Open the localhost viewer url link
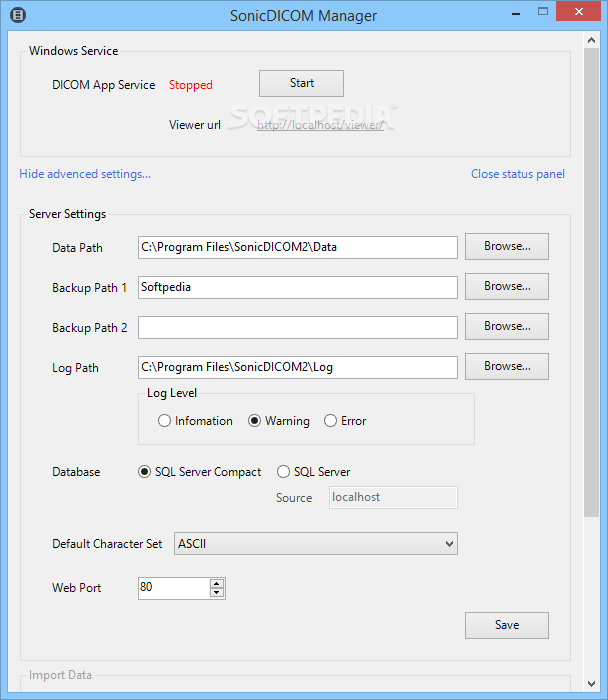 [320, 125]
